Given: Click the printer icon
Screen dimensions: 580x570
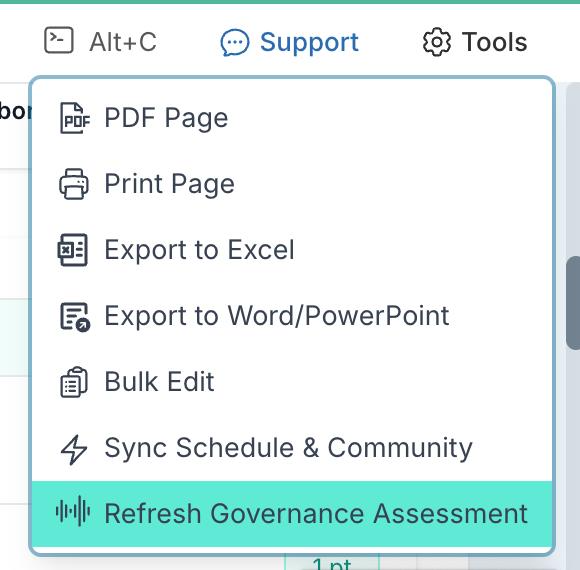Looking at the screenshot, I should (74, 184).
